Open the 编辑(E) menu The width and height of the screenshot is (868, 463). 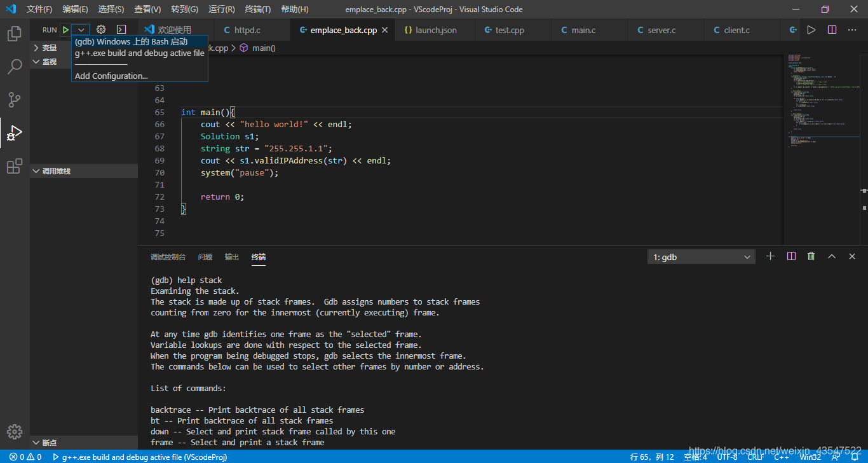pyautogui.click(x=75, y=9)
